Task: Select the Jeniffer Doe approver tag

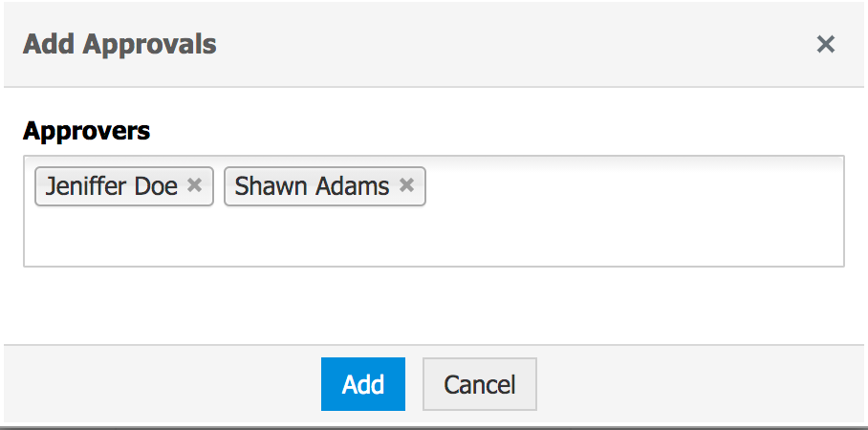Action: (x=112, y=186)
